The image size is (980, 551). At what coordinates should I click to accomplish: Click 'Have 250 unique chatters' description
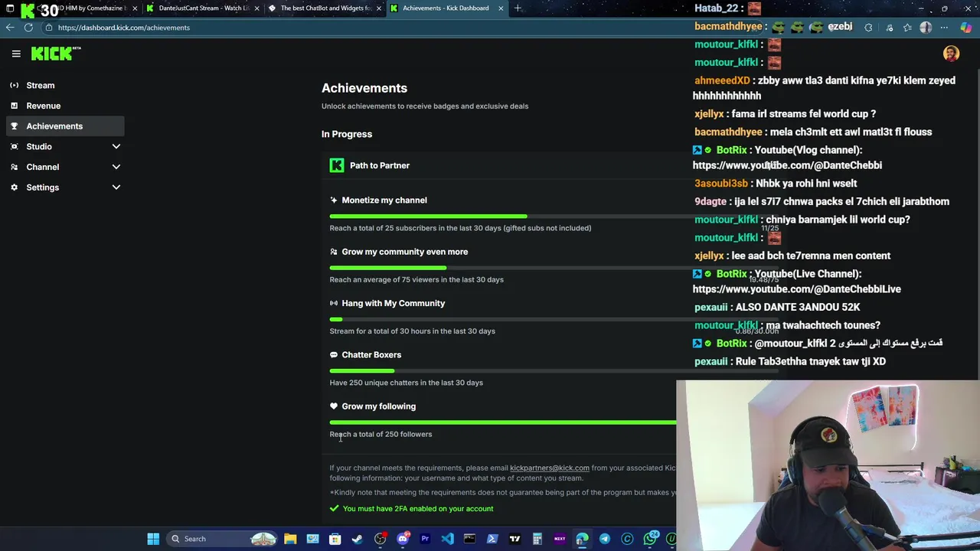[x=407, y=383]
